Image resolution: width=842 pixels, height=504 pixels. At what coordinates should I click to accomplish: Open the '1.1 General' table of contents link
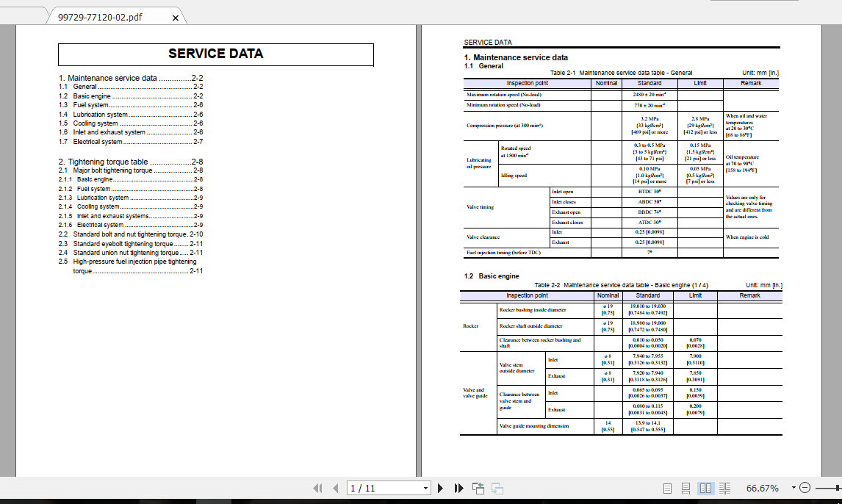pos(82,86)
